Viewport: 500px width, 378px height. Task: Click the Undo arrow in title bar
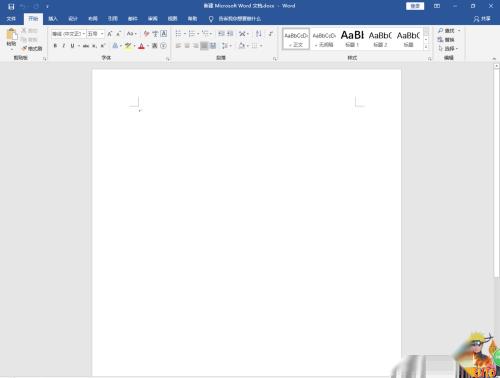pyautogui.click(x=23, y=6)
